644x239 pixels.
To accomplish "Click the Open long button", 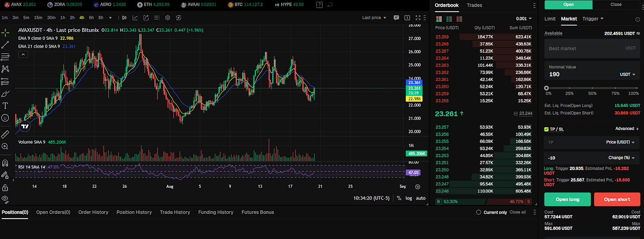I will click(x=567, y=199).
